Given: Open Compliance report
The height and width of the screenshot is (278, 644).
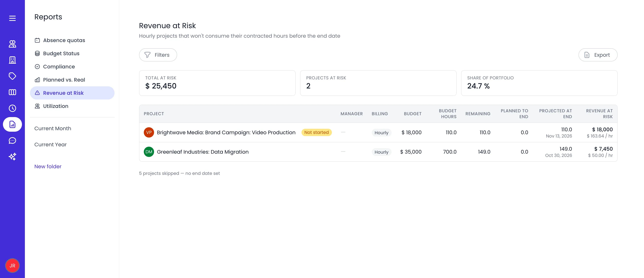Looking at the screenshot, I should (72, 67).
